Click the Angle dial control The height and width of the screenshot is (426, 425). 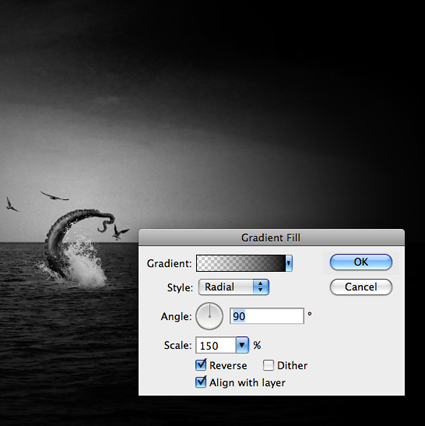(x=209, y=316)
